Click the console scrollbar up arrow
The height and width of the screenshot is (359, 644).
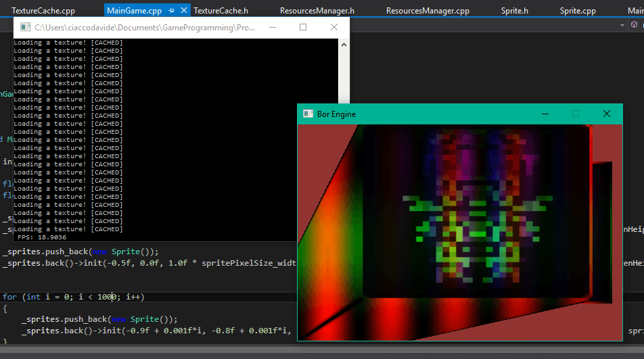[344, 45]
